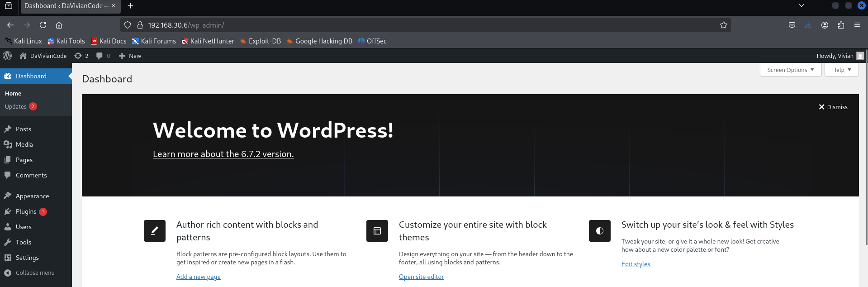Open the Kali Linux bookmark
This screenshot has width=868, height=287.
click(x=24, y=41)
